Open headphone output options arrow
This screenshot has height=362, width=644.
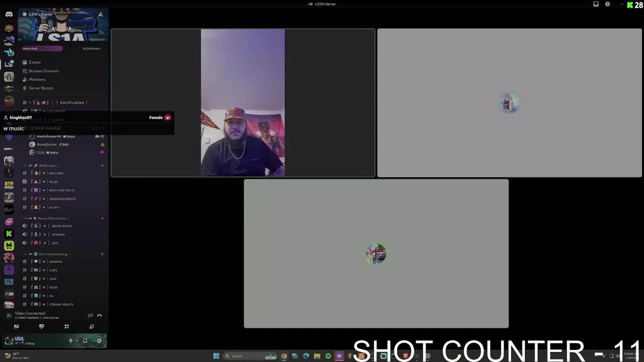pos(91,340)
